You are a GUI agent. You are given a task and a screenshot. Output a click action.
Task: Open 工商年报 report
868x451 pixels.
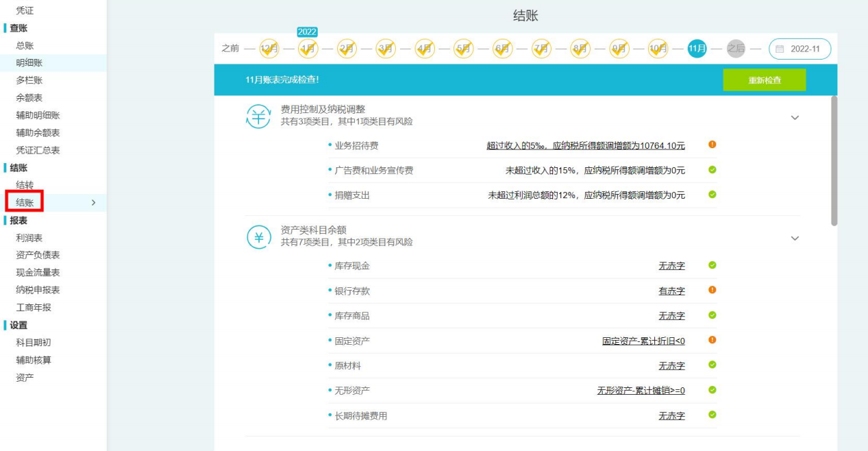click(34, 308)
